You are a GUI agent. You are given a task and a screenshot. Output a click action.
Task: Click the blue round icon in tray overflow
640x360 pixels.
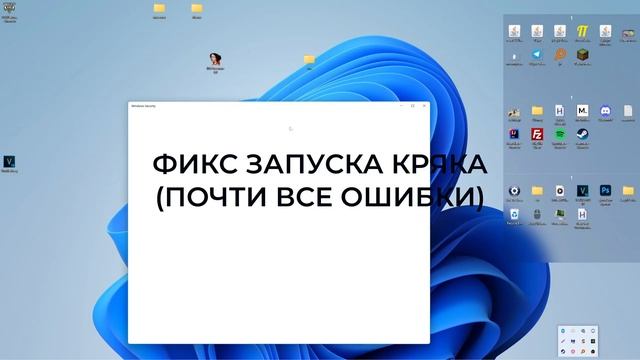[x=563, y=331]
